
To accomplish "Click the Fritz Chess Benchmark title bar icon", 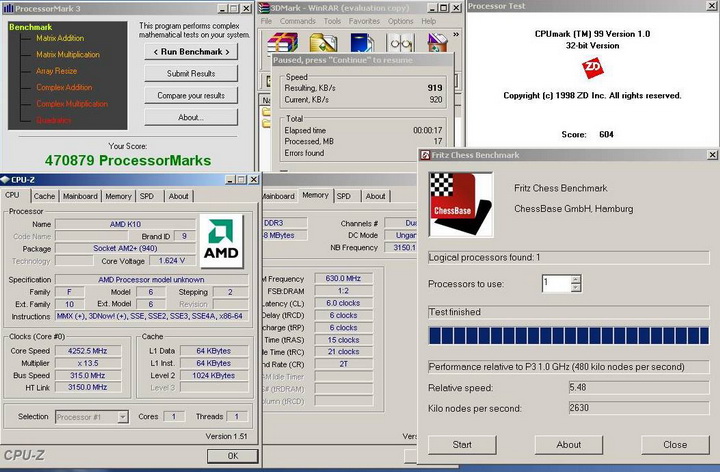I will click(425, 155).
